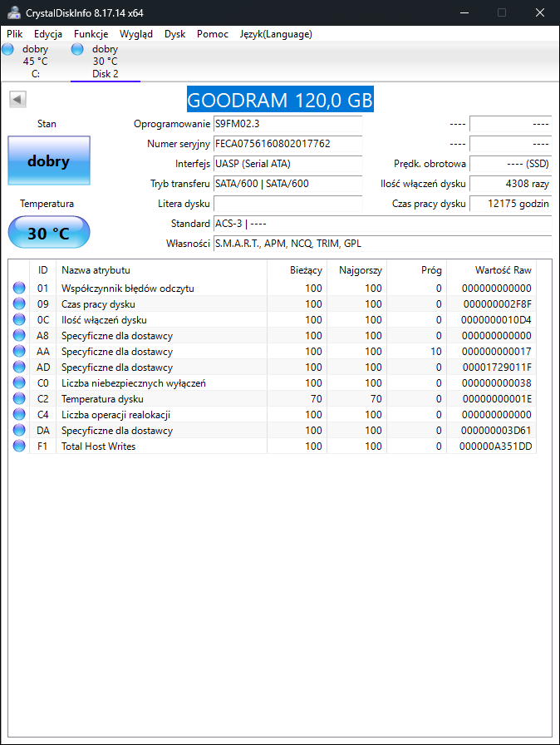
Task: Click status orb for attribute F1
Action: (19, 447)
